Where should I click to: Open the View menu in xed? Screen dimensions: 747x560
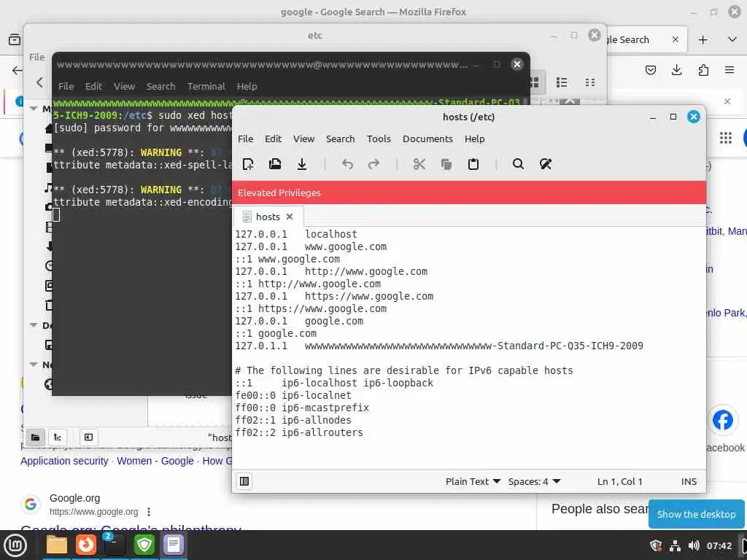[303, 139]
